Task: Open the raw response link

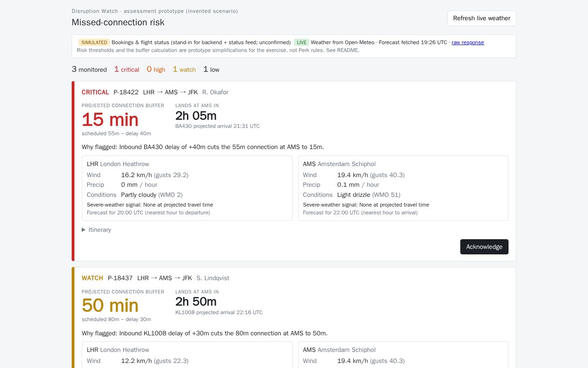Action: [x=468, y=42]
